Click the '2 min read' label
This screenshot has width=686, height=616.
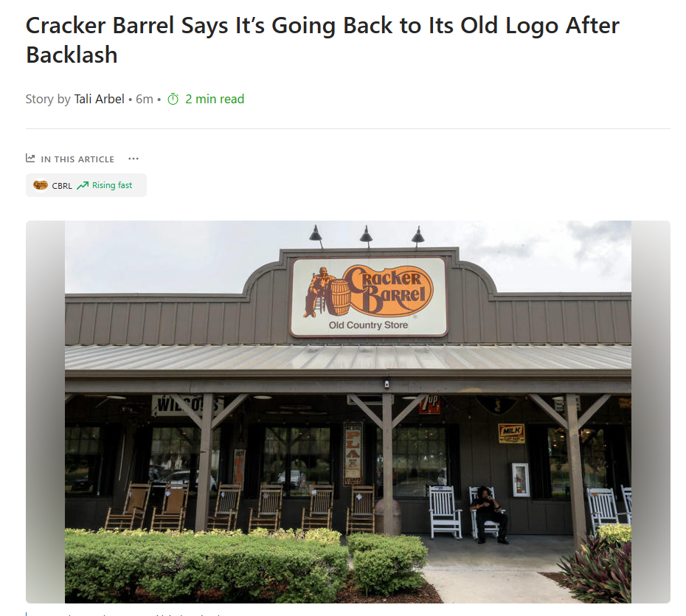point(215,100)
